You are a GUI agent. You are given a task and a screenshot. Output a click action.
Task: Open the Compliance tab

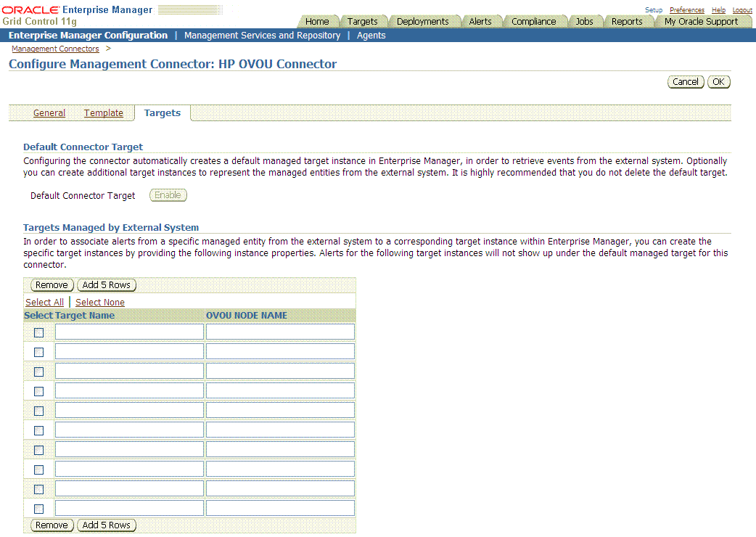(x=535, y=21)
